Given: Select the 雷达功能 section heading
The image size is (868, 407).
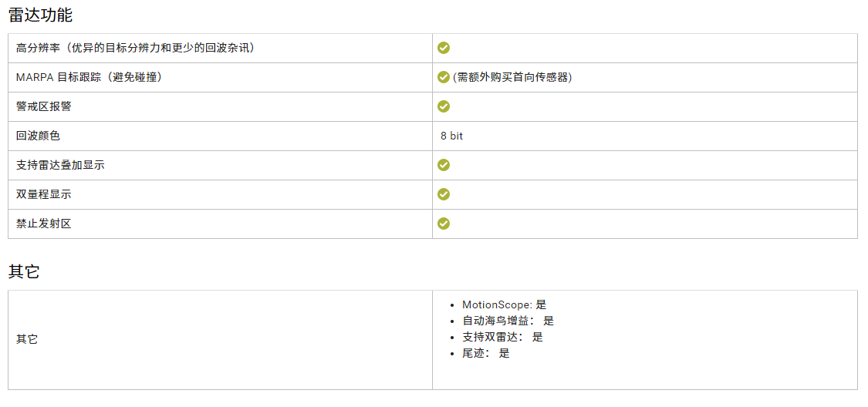Looking at the screenshot, I should click(40, 15).
